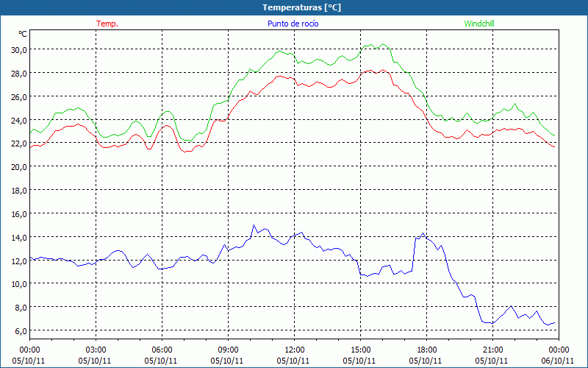
Task: Click the '05/10/11' date under 21:00
Action: pos(492,361)
